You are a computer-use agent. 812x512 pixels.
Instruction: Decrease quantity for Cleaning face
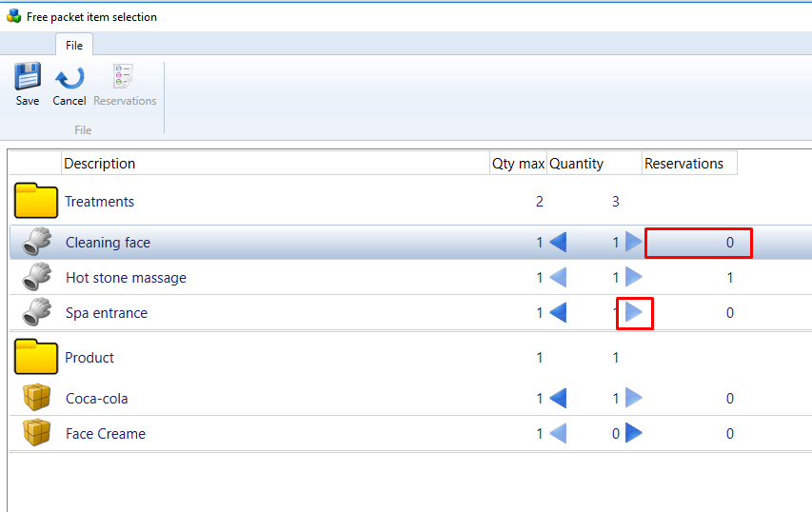558,242
